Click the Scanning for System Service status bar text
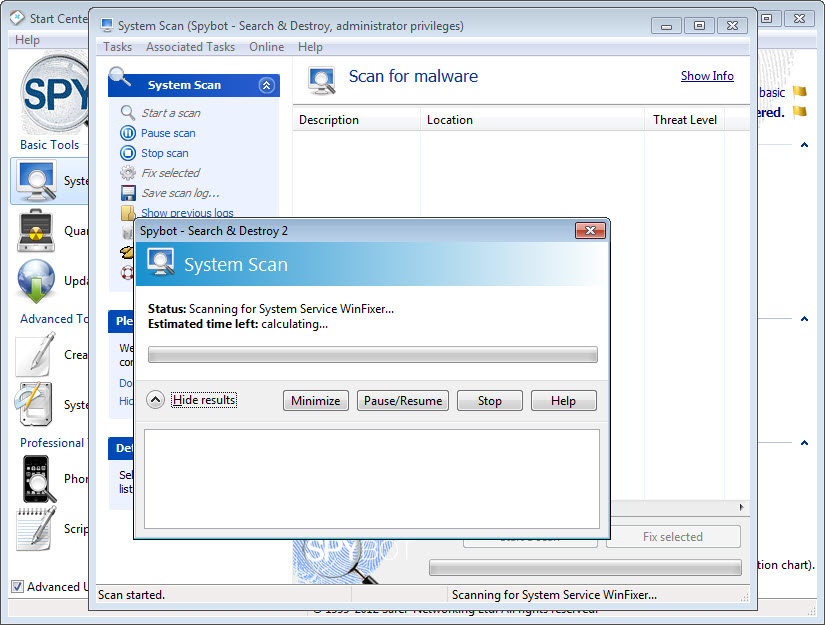825x625 pixels. point(554,594)
